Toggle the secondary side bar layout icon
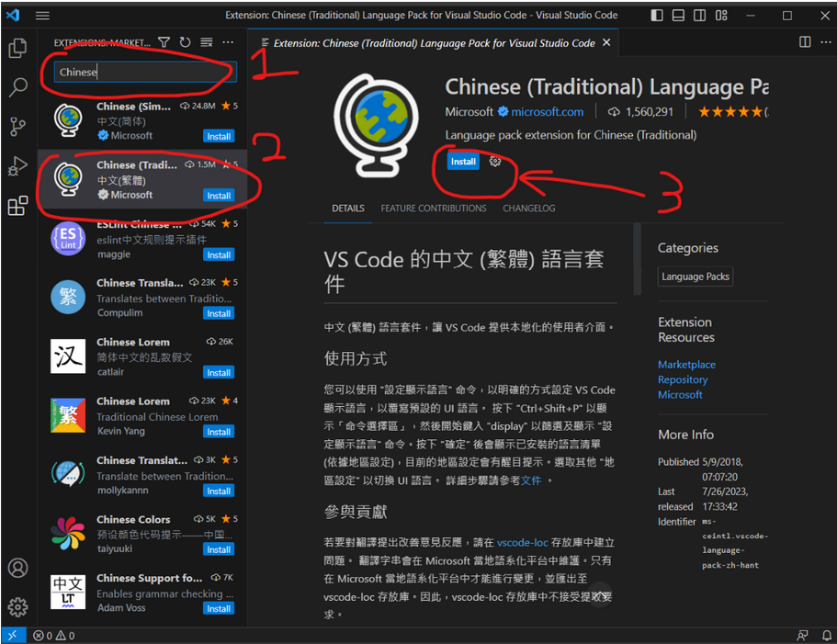Viewport: 837px width, 644px height. point(699,16)
